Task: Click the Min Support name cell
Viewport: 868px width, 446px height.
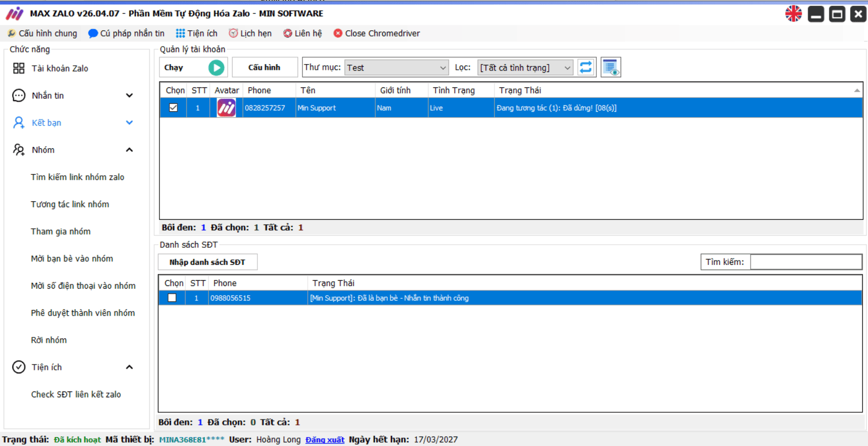Action: pos(335,108)
